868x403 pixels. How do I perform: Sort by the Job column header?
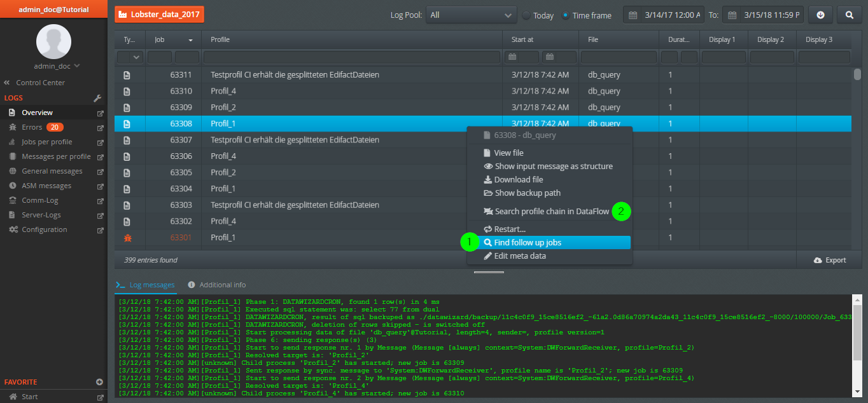pyautogui.click(x=174, y=39)
